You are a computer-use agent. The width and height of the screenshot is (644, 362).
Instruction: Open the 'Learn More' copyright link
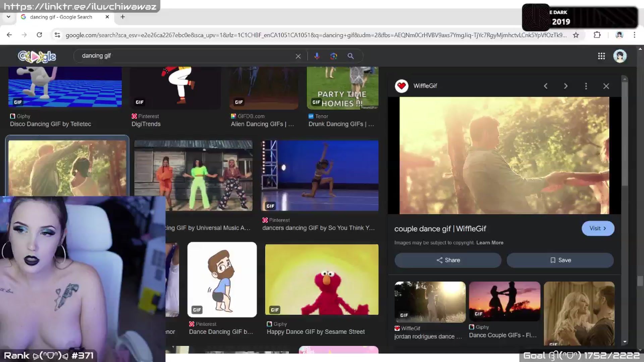[490, 243]
